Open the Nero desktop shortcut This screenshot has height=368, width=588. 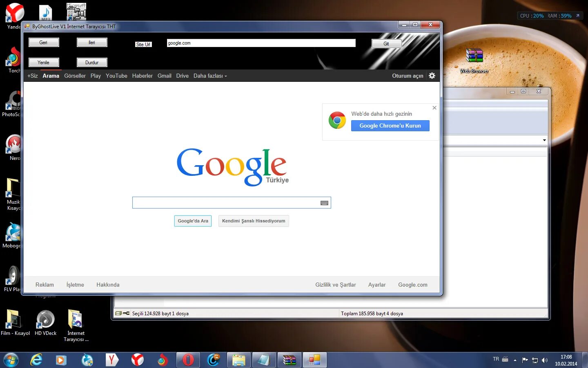14,148
